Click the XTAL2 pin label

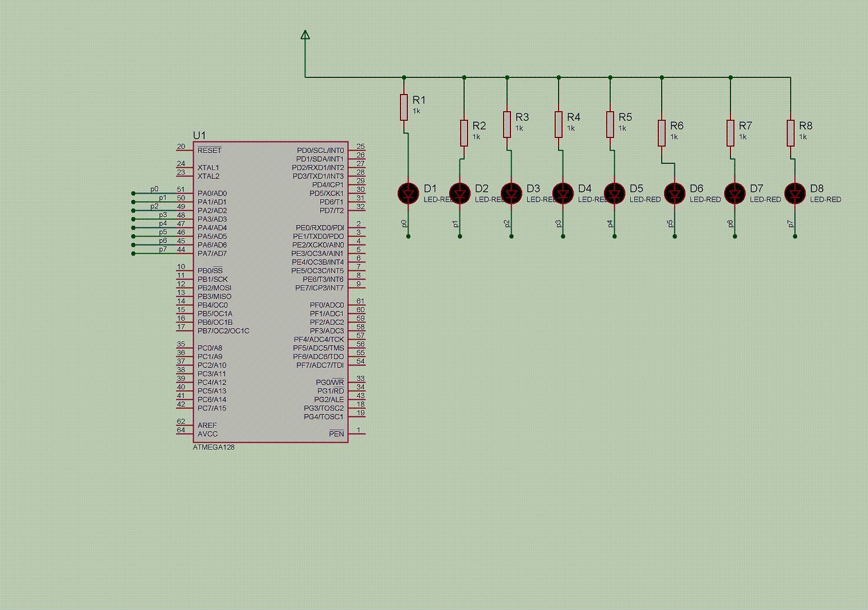[x=209, y=176]
